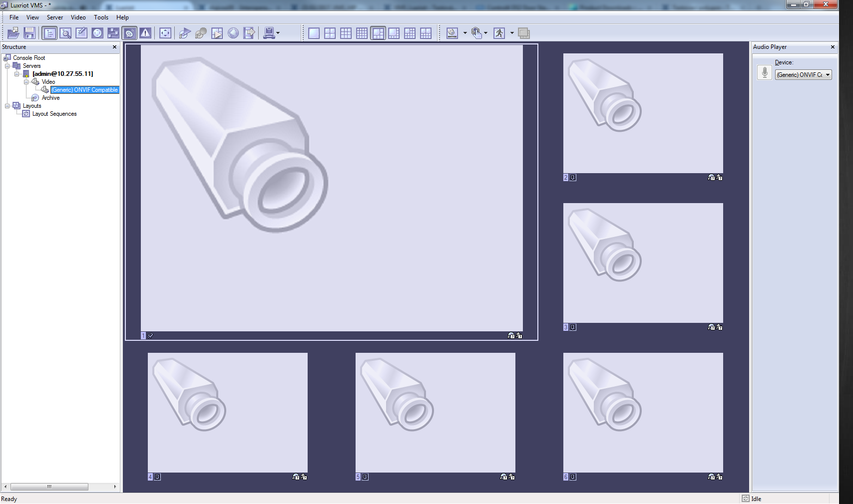The image size is (853, 504).
Task: Select the 2x2 grid layout icon
Action: click(330, 33)
